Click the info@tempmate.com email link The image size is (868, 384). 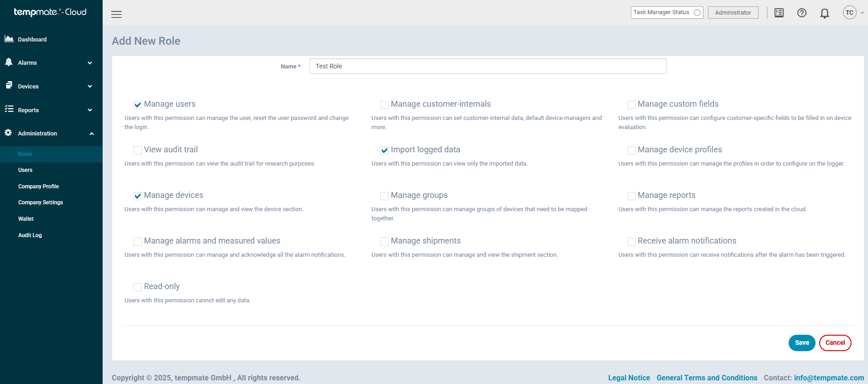[829, 378]
